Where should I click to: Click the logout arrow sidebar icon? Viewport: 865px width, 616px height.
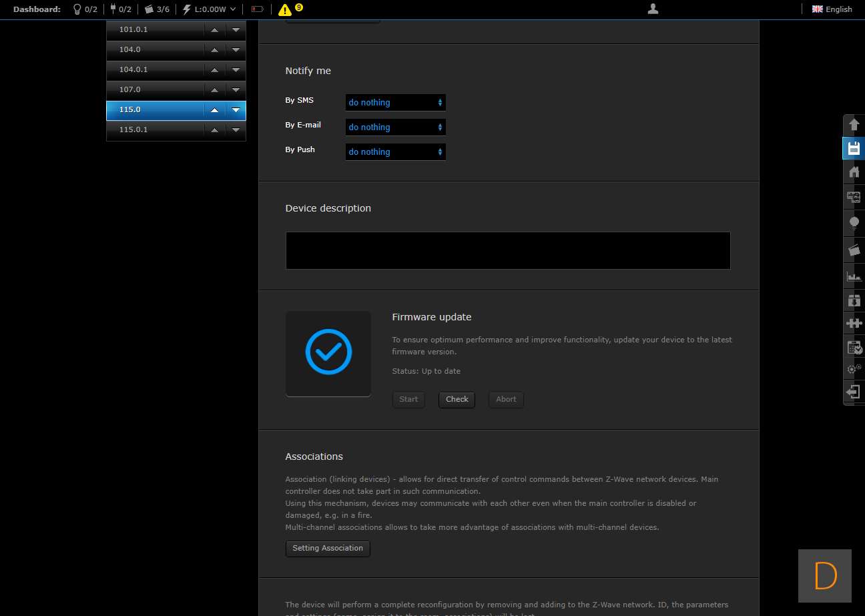coord(853,391)
